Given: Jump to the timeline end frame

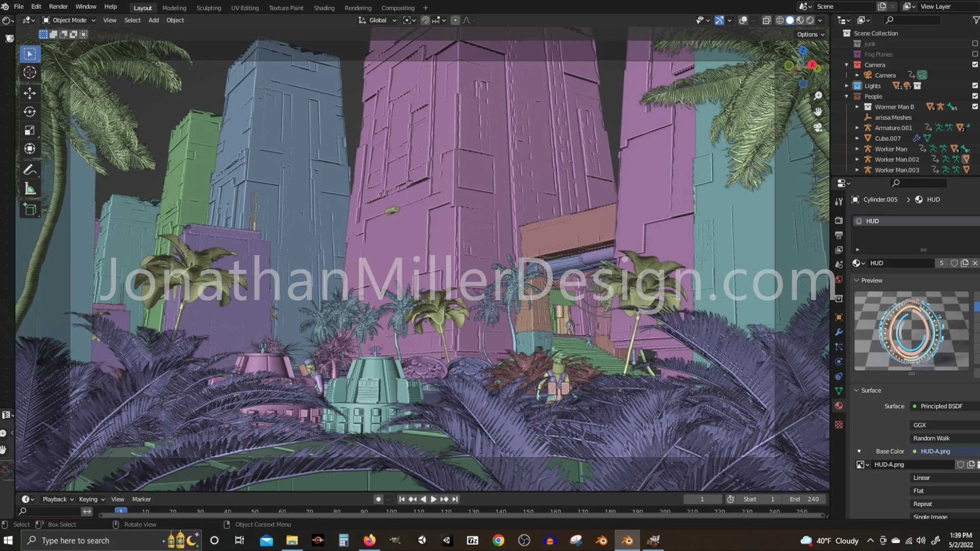Looking at the screenshot, I should coord(455,499).
